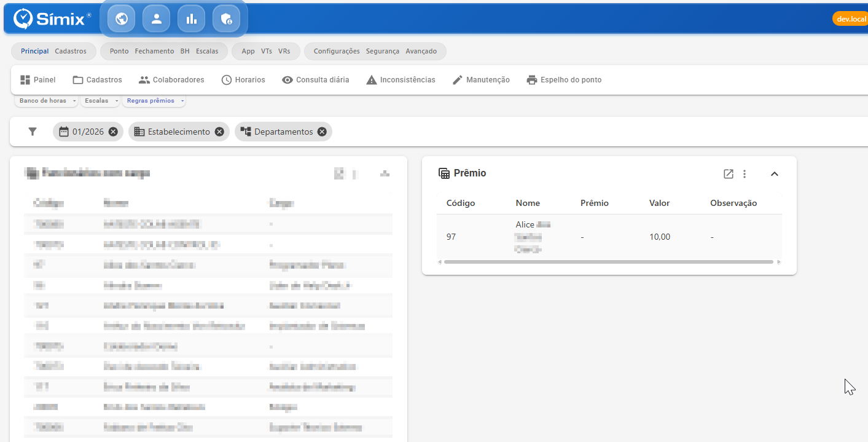Image resolution: width=868 pixels, height=442 pixels.
Task: Open Inconsistências warning toolbar item
Action: point(401,80)
